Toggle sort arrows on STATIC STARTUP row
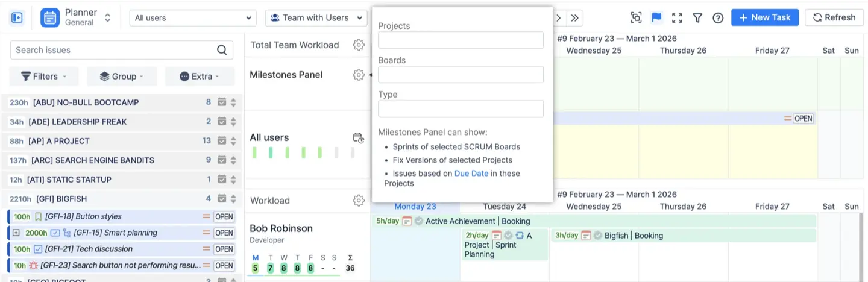 coord(233,180)
